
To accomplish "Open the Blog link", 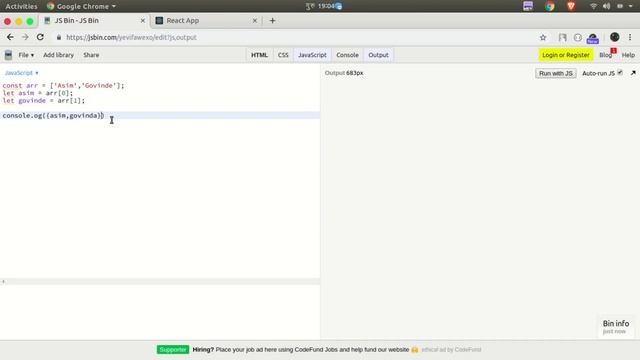I will click(x=605, y=55).
